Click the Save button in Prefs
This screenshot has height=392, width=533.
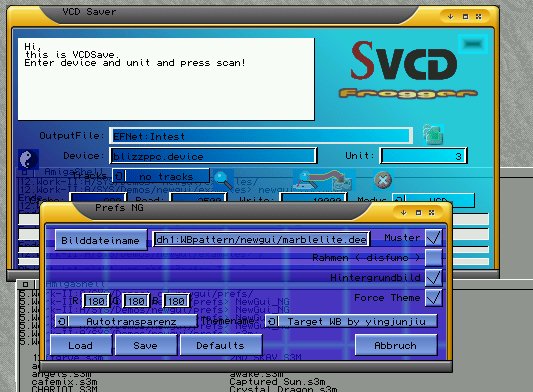pos(146,345)
